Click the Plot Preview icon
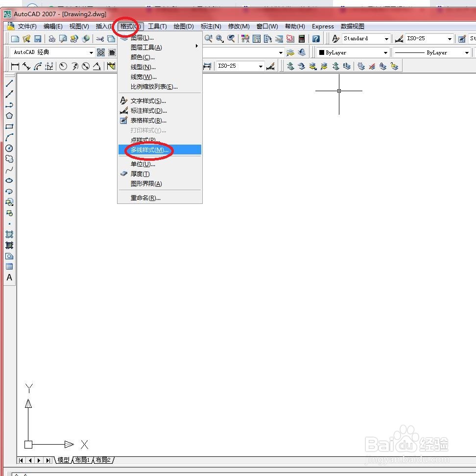Image resolution: width=476 pixels, height=476 pixels. [x=63, y=39]
